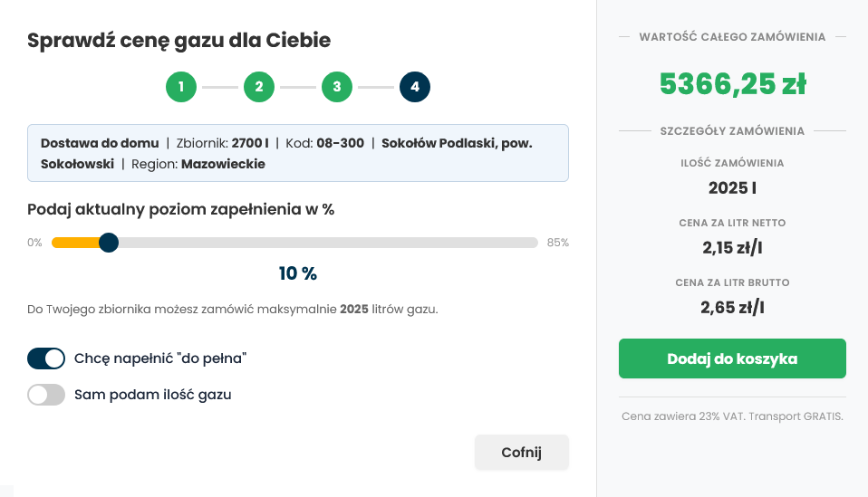Toggle the "do pełna" fill switch
This screenshot has height=497, width=868.
point(46,358)
